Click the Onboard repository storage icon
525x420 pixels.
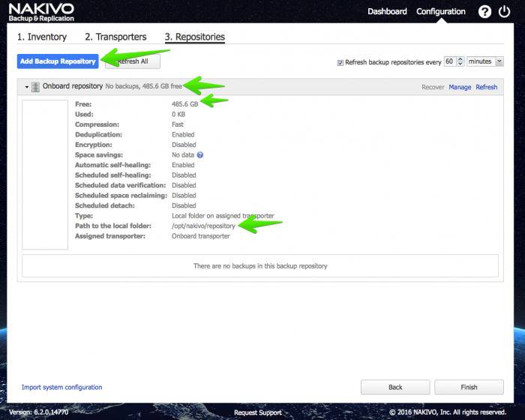pyautogui.click(x=35, y=87)
